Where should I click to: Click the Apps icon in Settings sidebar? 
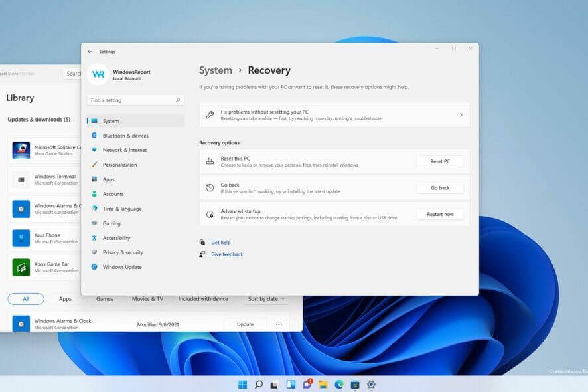[94, 179]
